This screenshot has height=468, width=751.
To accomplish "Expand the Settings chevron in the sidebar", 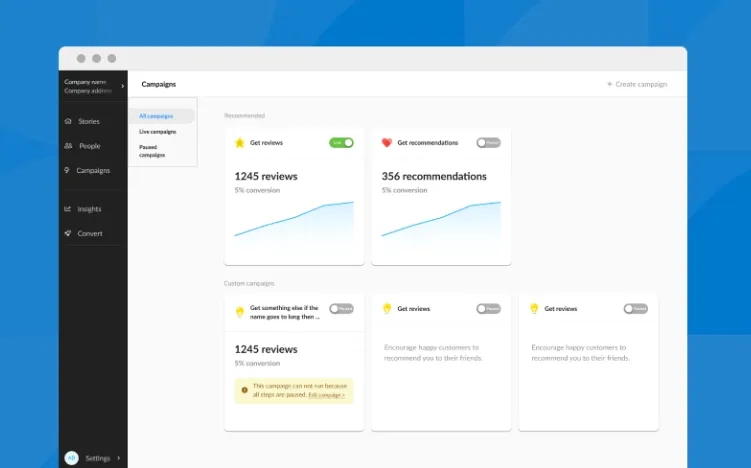I will (119, 458).
